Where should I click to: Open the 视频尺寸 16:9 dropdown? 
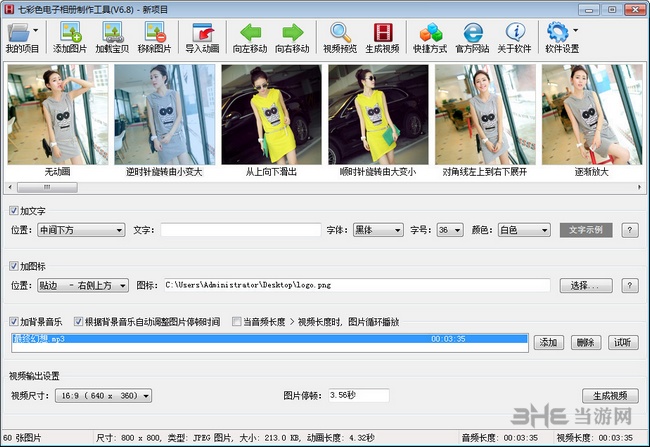103,396
